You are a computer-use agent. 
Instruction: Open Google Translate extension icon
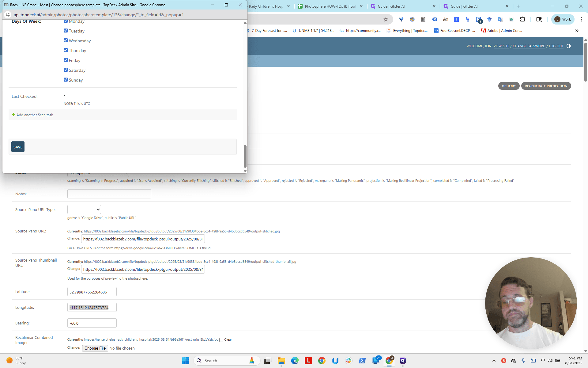pyautogui.click(x=500, y=19)
